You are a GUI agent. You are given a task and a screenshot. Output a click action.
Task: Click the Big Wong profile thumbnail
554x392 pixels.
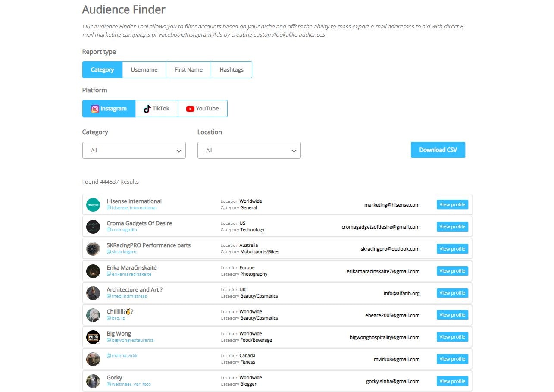[x=93, y=337]
